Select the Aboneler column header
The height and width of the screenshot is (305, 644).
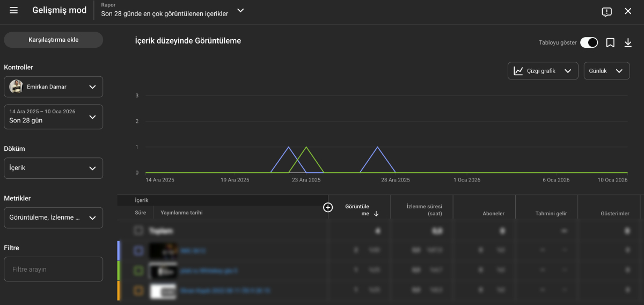point(493,214)
